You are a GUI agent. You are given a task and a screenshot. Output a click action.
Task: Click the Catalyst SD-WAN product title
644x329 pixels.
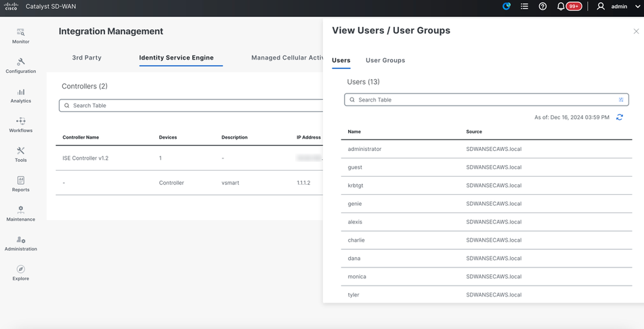(51, 7)
